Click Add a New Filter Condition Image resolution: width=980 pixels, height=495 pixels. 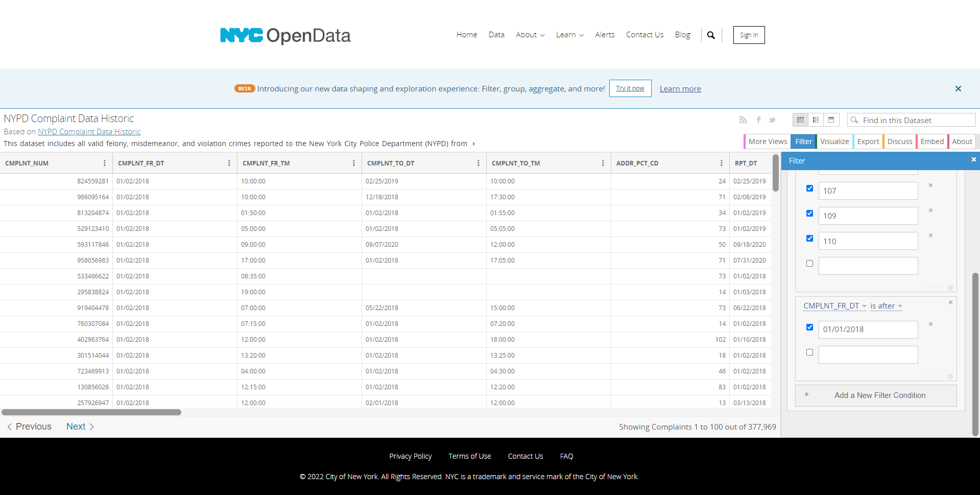(876, 395)
